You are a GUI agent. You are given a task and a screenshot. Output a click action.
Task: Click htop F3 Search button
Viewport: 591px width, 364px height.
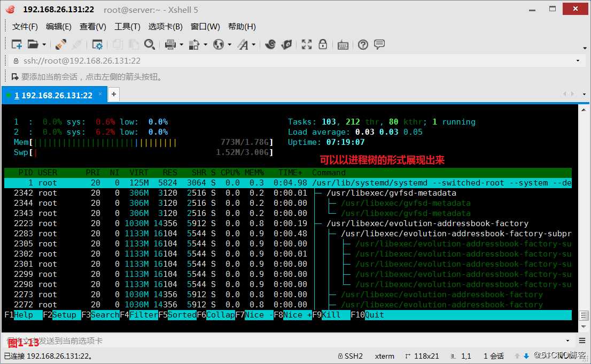(100, 315)
